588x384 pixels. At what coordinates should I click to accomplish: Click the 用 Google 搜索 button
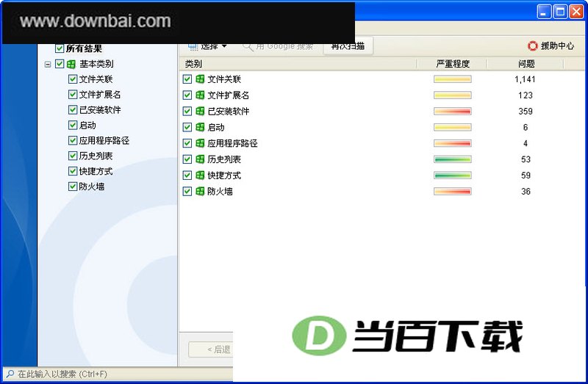pyautogui.click(x=278, y=46)
